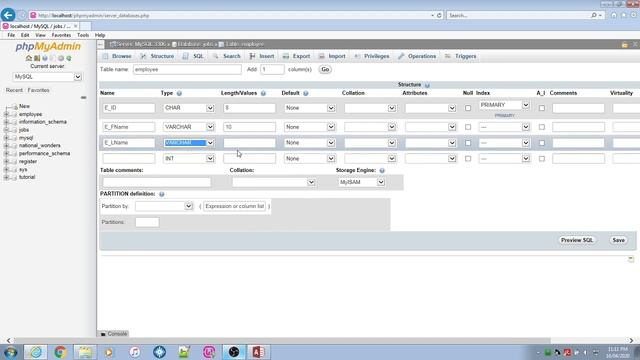Click the Storage Engine help icon

[382, 171]
